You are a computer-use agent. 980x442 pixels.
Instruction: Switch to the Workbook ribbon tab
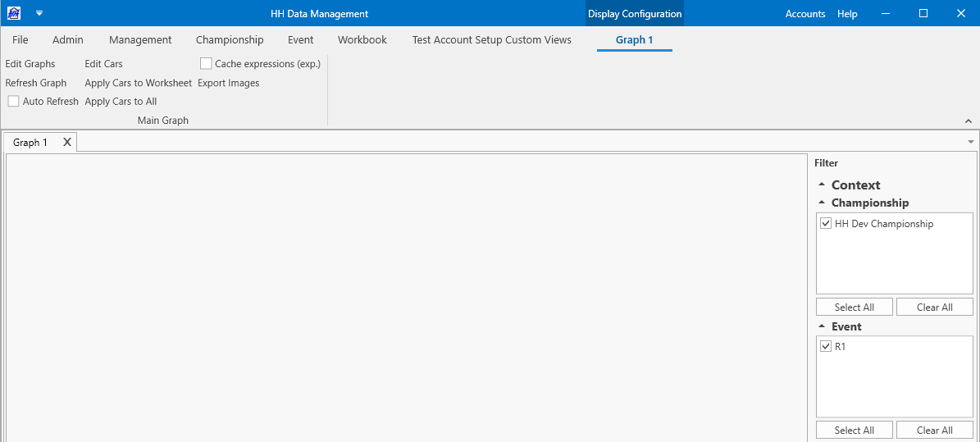[362, 40]
